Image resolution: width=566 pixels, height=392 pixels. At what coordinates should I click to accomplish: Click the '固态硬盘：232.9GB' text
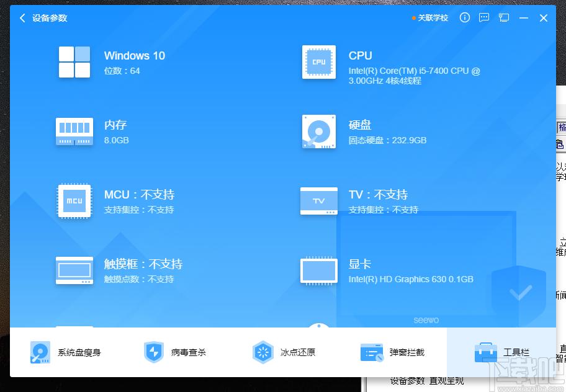387,140
